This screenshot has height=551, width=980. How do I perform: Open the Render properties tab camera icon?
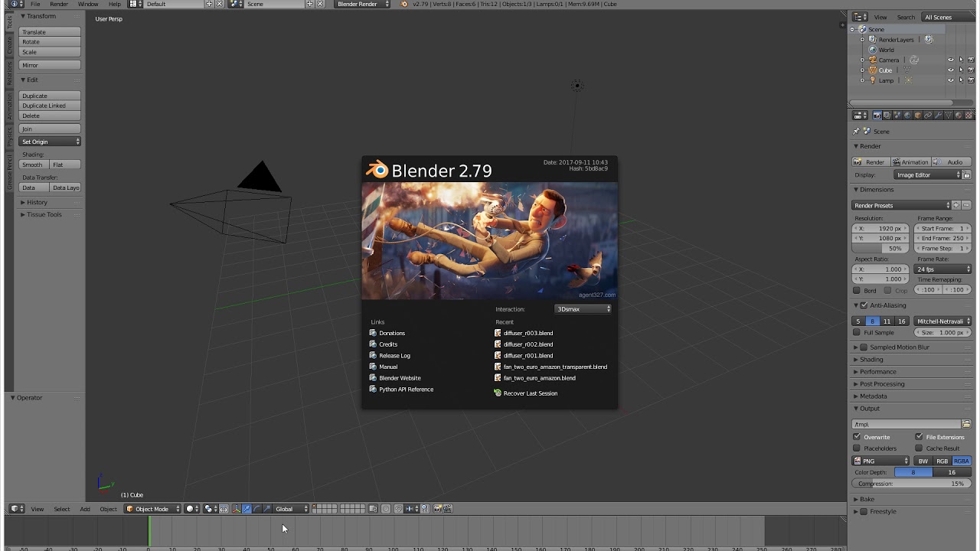[x=877, y=116]
